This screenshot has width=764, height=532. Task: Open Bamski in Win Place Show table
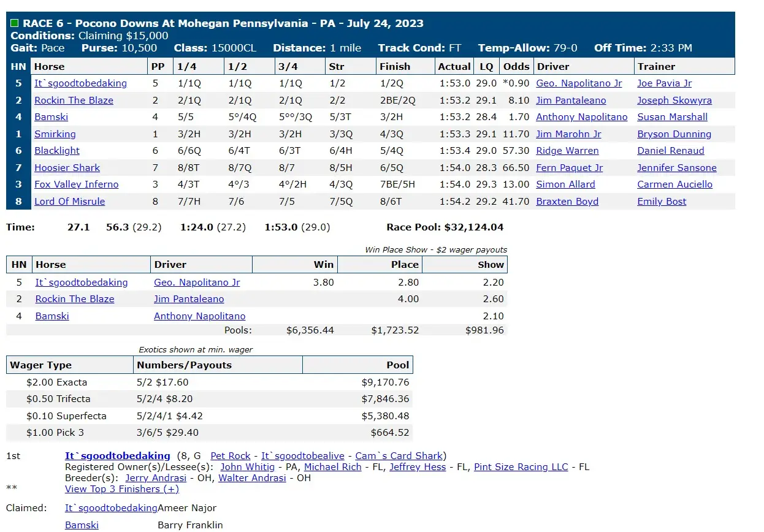coord(52,316)
